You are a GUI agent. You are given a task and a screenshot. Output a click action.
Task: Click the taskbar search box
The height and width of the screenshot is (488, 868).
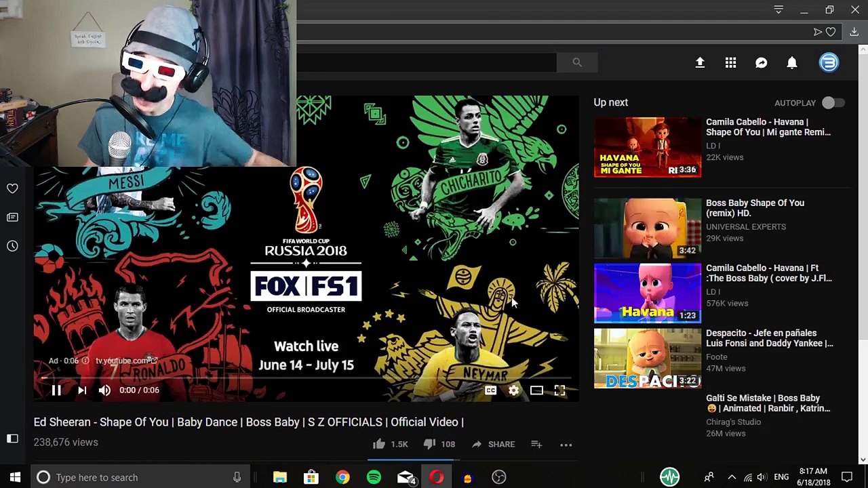[140, 477]
